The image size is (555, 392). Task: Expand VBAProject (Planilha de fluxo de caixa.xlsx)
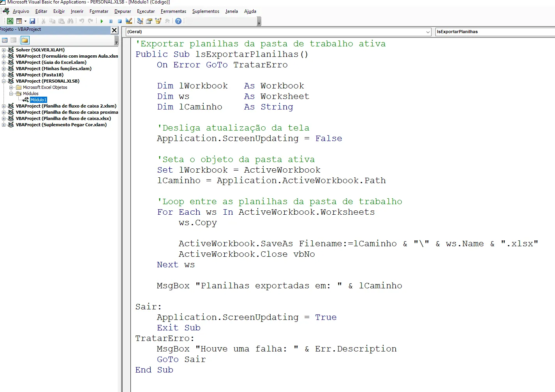tap(4, 118)
